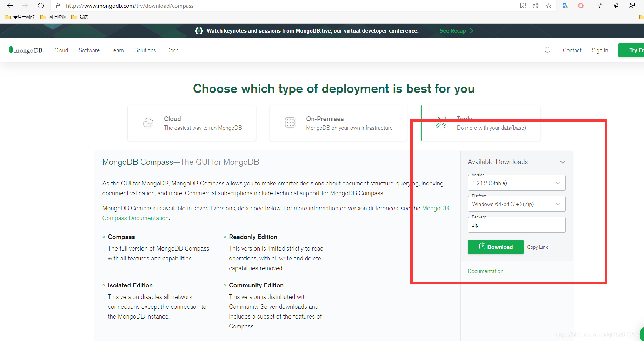Screen dimensions: 644x341
Task: Click the green Try Free button
Action: [631, 50]
